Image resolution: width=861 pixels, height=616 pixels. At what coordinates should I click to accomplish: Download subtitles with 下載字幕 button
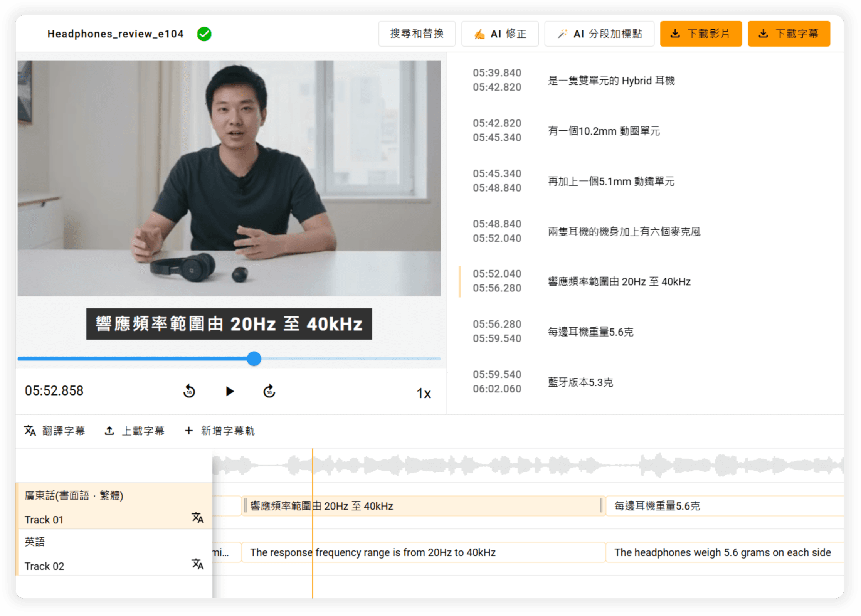(789, 34)
